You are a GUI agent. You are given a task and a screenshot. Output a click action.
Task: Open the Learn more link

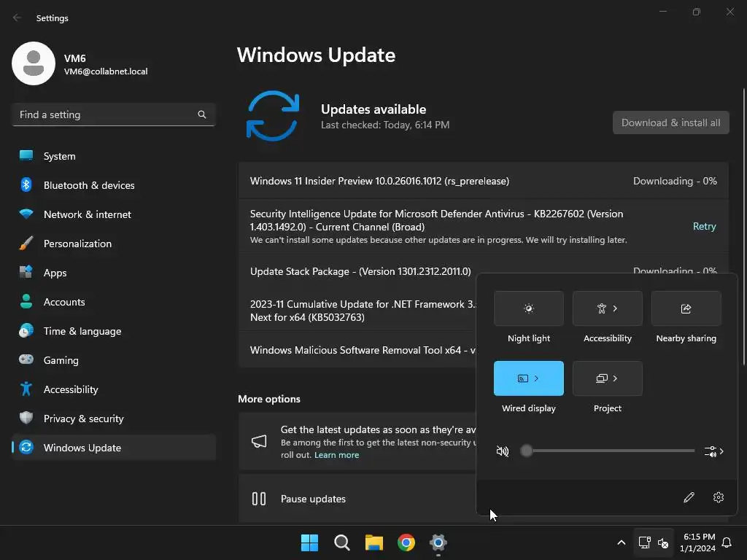click(x=336, y=455)
